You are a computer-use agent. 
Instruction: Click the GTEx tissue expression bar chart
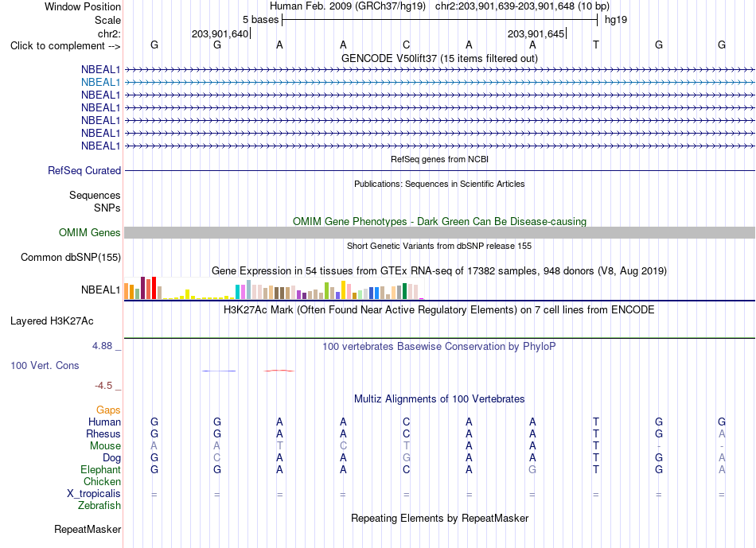click(274, 290)
